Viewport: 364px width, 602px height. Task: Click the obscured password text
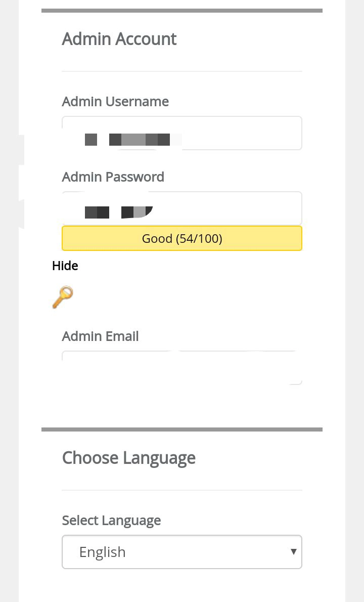(x=118, y=212)
